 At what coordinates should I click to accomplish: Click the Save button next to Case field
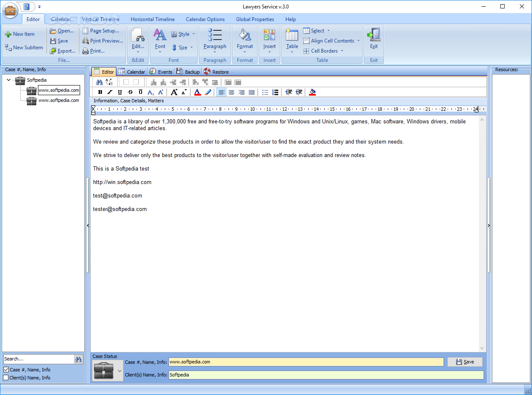tap(465, 362)
